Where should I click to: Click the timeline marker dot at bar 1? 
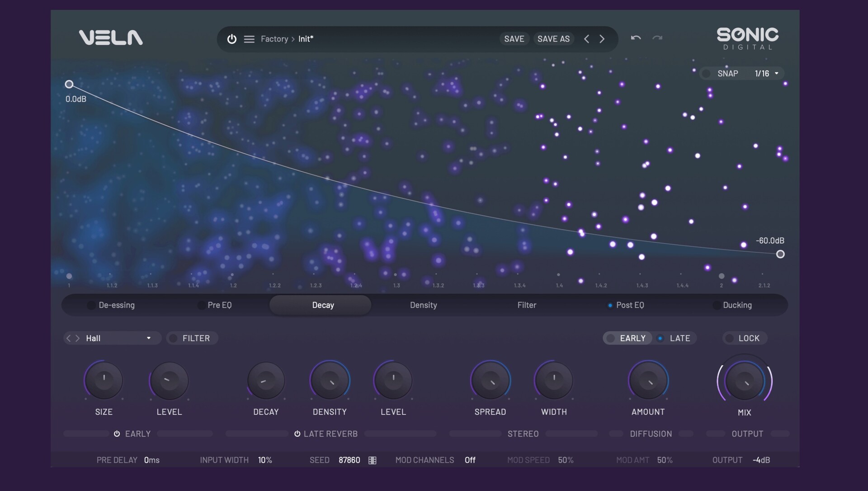pos(69,276)
